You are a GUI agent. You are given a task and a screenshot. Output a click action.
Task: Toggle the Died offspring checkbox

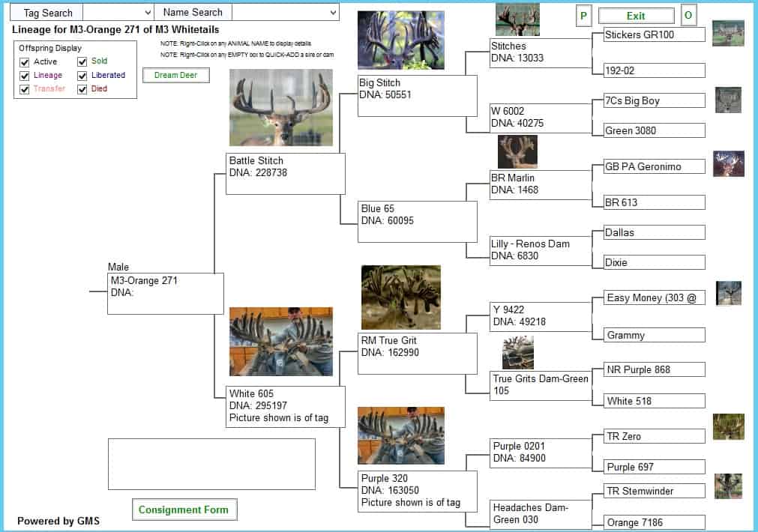click(82, 88)
